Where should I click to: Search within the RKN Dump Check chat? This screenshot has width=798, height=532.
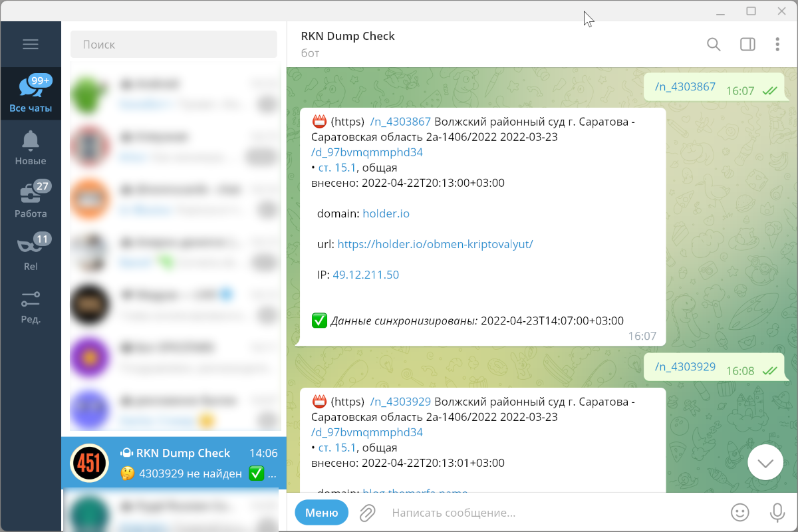(714, 45)
